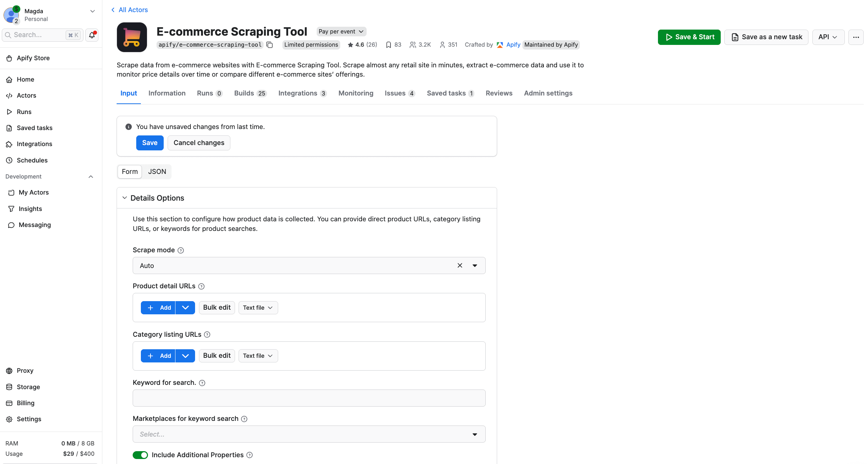This screenshot has height=464, width=868.
Task: Click the Scrape mode help icon
Action: pyautogui.click(x=181, y=250)
